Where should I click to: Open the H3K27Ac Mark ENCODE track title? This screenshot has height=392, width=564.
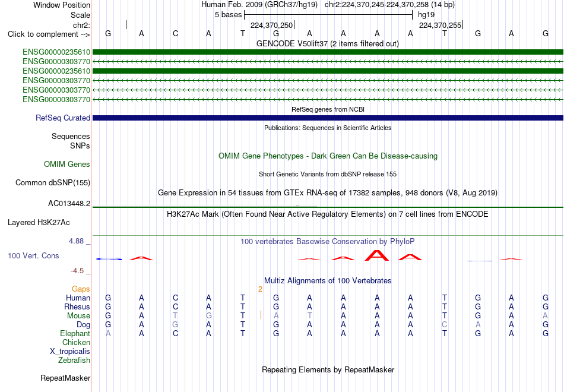click(x=328, y=214)
